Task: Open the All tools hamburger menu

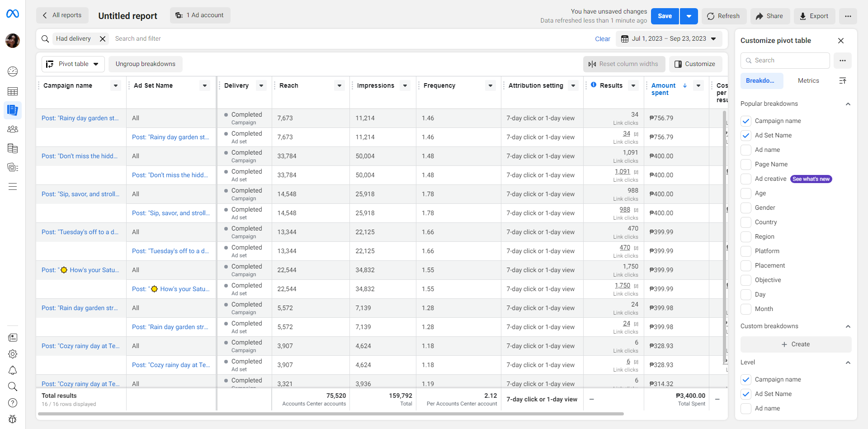Action: click(x=13, y=187)
